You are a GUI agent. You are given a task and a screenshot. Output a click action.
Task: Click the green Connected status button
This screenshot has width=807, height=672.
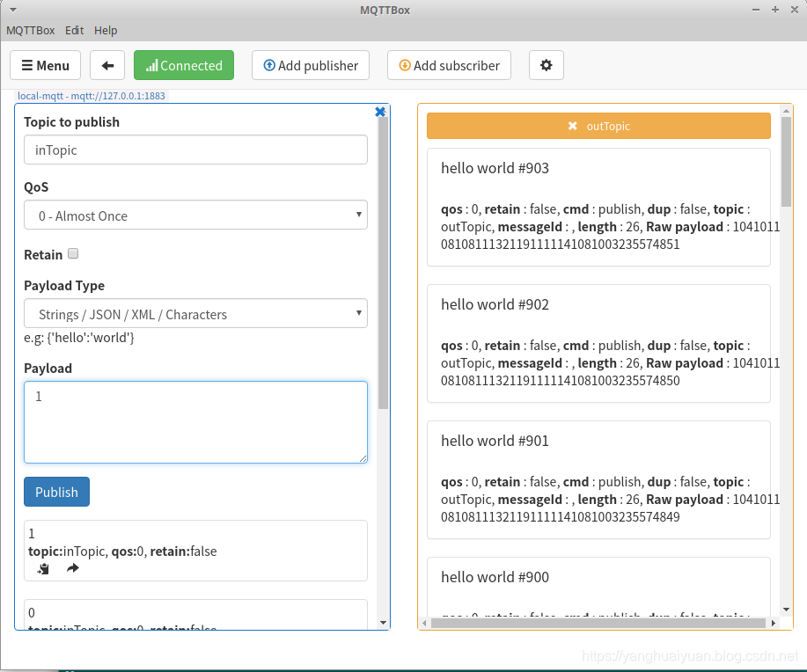tap(184, 65)
